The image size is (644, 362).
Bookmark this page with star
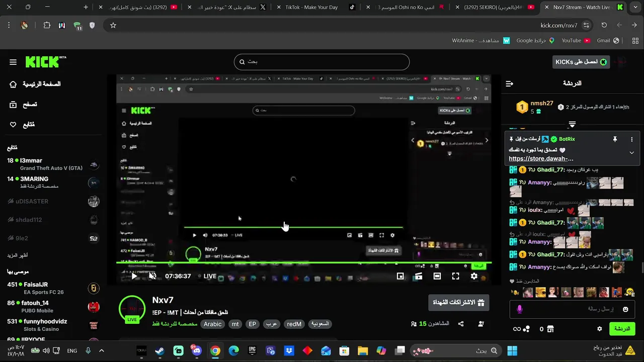pyautogui.click(x=113, y=25)
